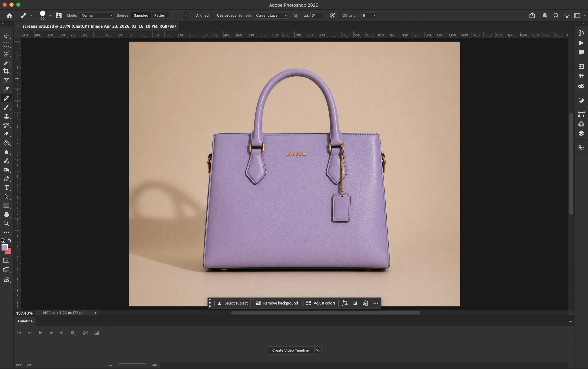Enable the Aligned checkbox

coord(192,15)
